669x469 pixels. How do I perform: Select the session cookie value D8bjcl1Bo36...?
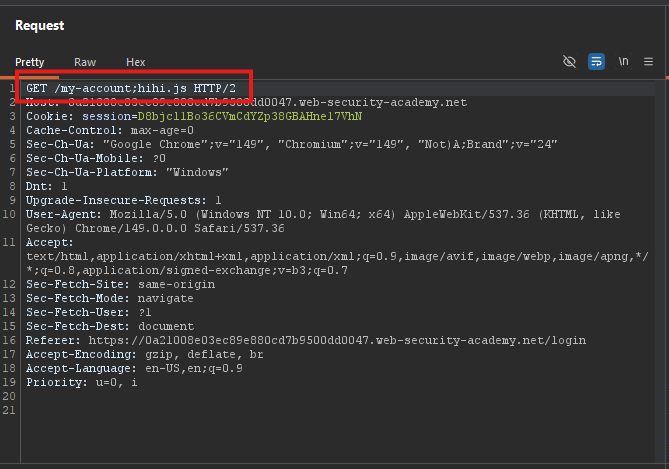click(x=250, y=116)
